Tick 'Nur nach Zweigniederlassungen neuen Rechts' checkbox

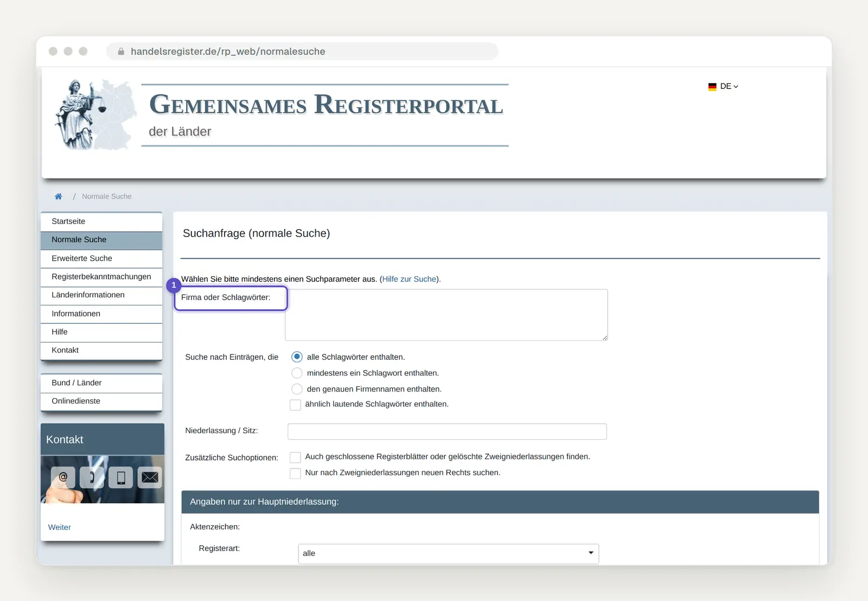click(295, 473)
